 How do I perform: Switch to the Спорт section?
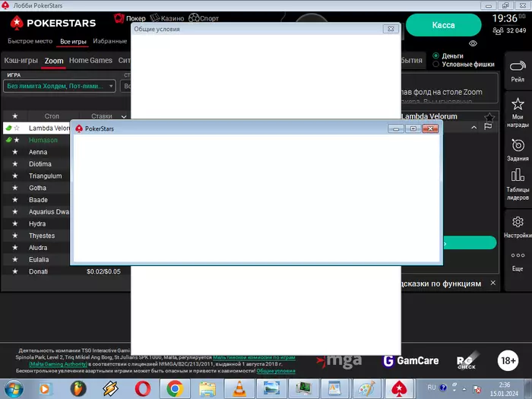click(204, 18)
